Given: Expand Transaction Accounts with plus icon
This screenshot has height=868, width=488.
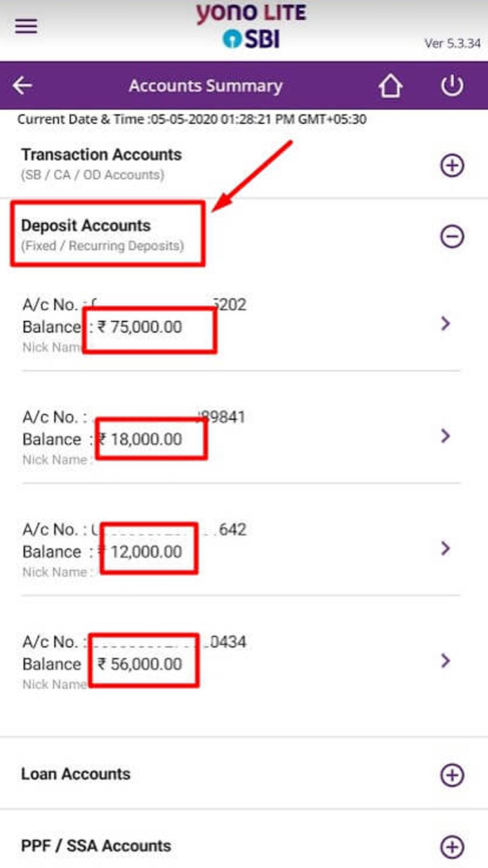Looking at the screenshot, I should (x=452, y=165).
